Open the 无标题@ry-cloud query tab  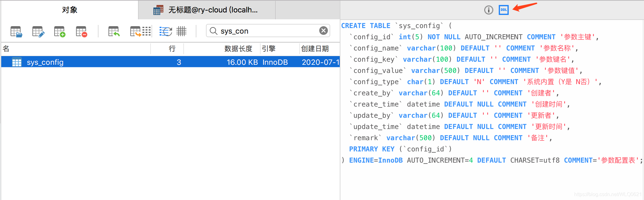click(x=207, y=10)
